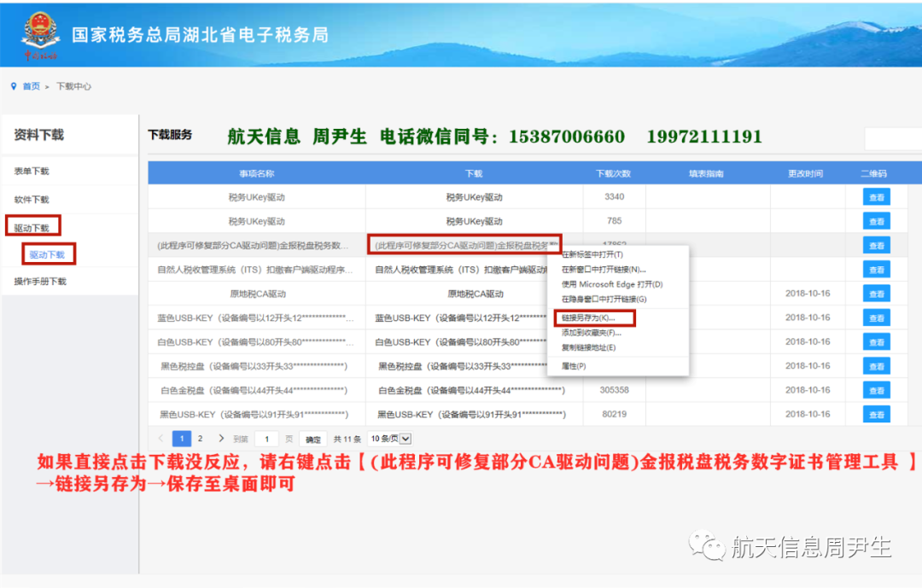Choose 复制链接地址(E) from context menu
This screenshot has height=588, width=922.
(588, 347)
